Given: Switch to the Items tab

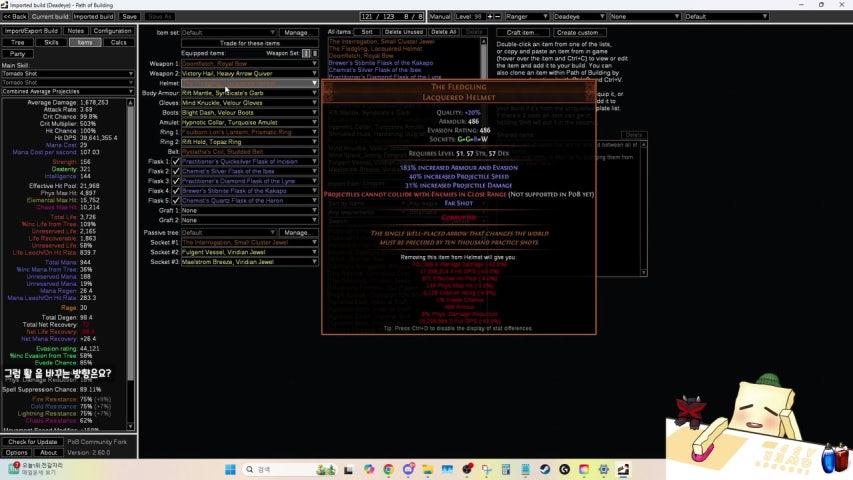Looking at the screenshot, I should (85, 42).
